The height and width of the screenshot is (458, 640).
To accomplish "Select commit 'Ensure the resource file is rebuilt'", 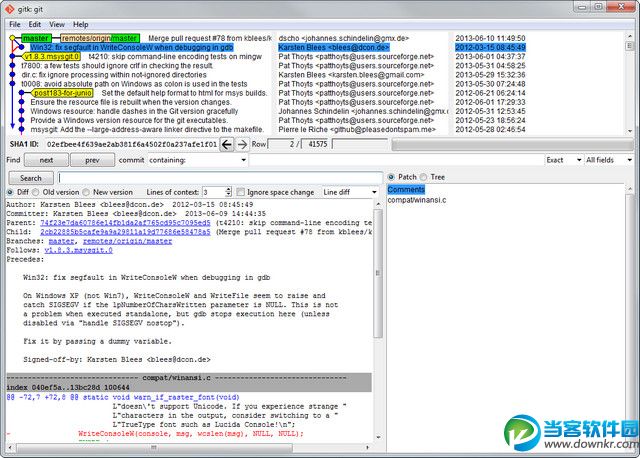I will (x=131, y=102).
